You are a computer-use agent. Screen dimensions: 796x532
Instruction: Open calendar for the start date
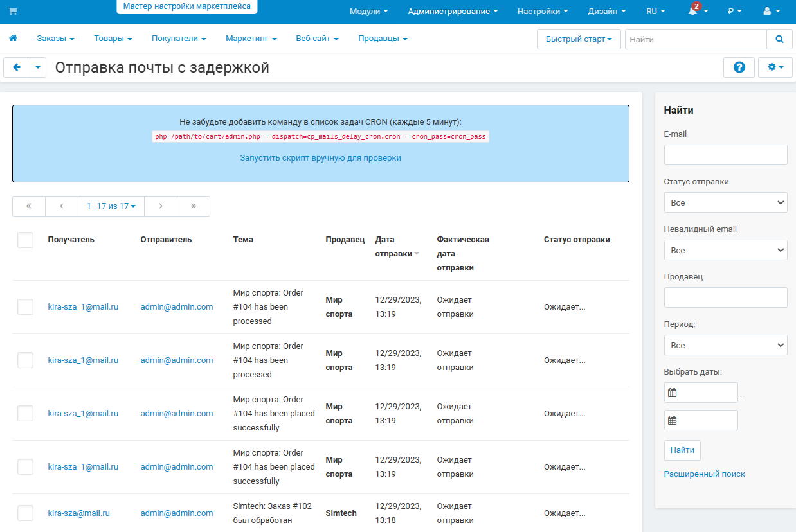click(673, 393)
